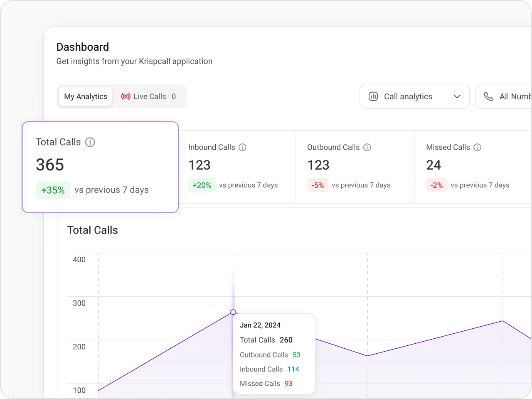Click the +20% inbound change badge
This screenshot has height=399, width=532.
pos(202,185)
